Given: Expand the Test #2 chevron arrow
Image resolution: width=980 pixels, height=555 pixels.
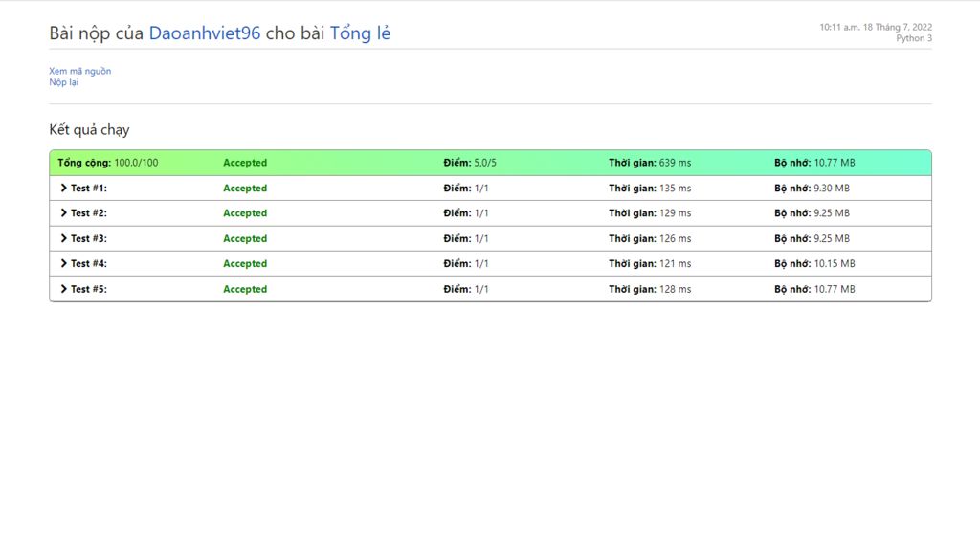Looking at the screenshot, I should 63,213.
